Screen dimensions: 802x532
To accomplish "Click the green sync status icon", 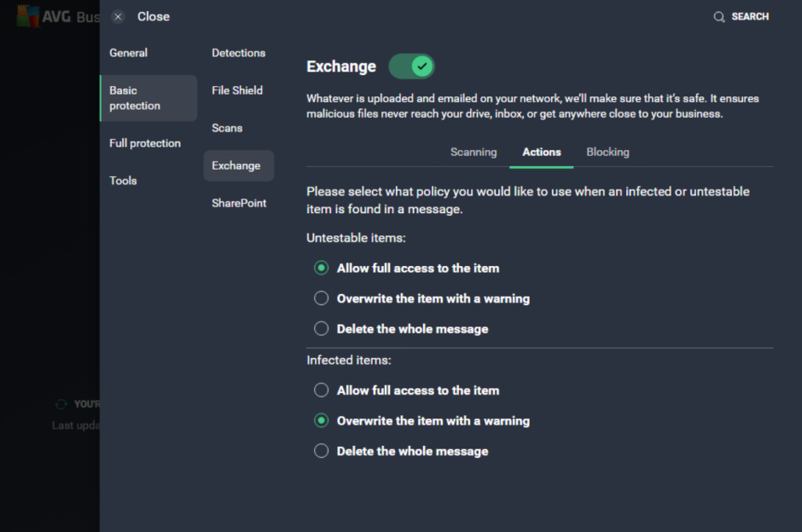I will (61, 403).
